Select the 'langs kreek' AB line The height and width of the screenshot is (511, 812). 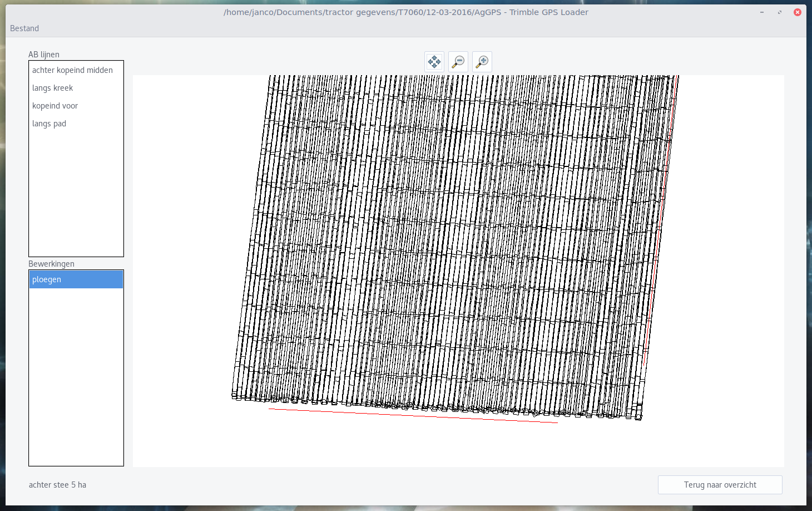point(53,88)
